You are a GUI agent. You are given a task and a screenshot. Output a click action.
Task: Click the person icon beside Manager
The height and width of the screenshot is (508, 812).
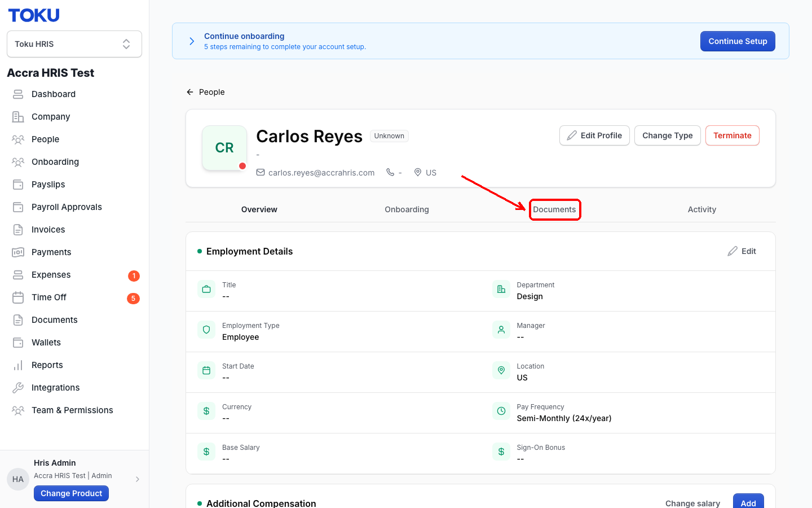coord(501,330)
